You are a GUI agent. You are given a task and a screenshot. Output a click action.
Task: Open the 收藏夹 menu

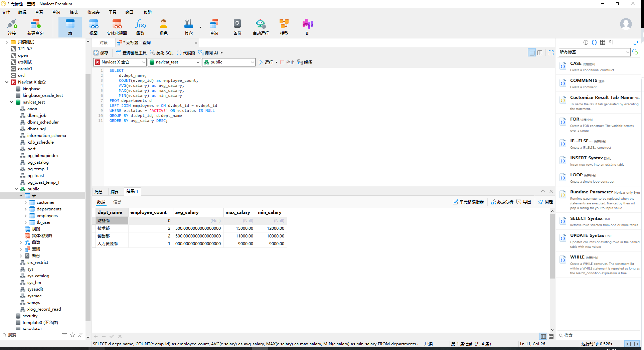coord(94,12)
